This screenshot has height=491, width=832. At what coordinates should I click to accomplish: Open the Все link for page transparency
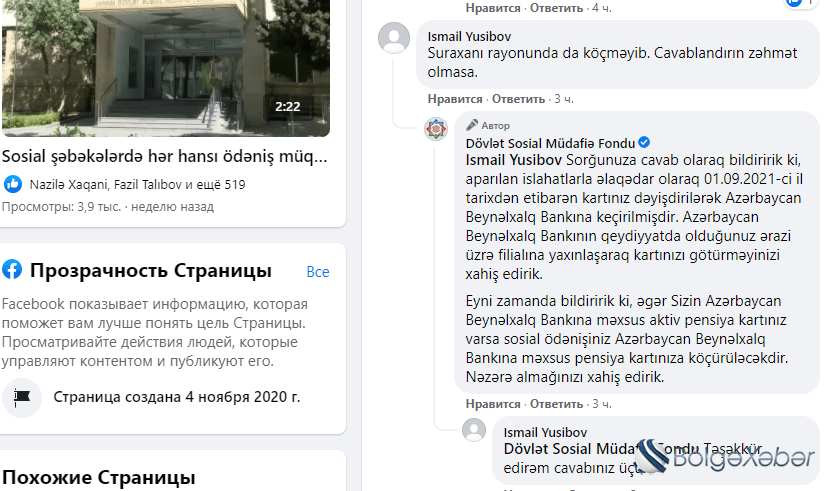point(318,272)
